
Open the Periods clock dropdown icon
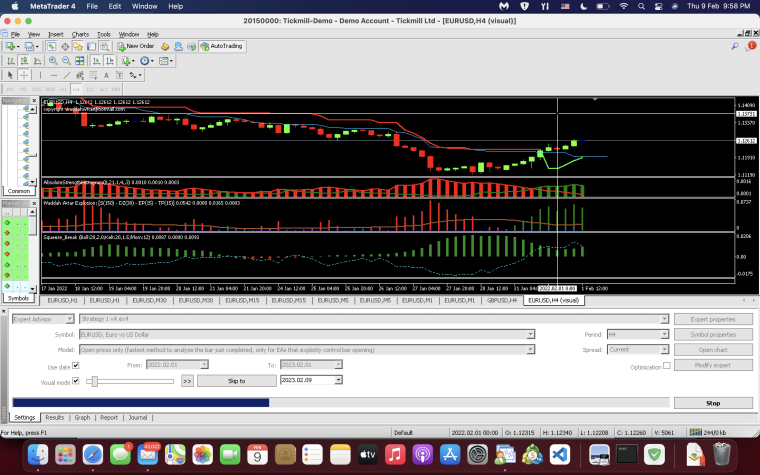click(146, 61)
